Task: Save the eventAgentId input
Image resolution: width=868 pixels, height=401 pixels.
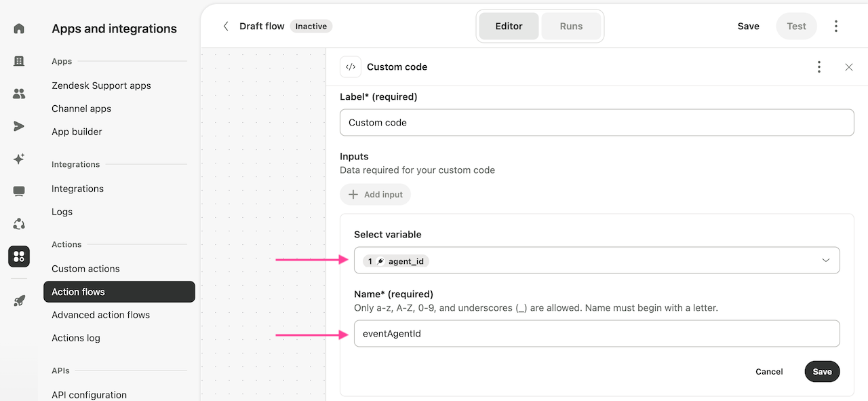Action: (x=823, y=372)
